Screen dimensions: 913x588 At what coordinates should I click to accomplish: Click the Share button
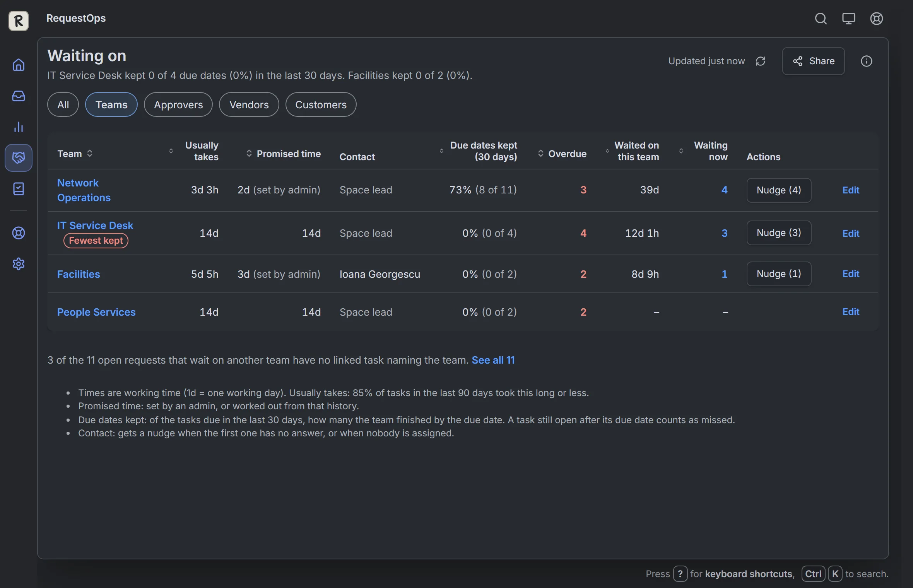click(x=813, y=61)
